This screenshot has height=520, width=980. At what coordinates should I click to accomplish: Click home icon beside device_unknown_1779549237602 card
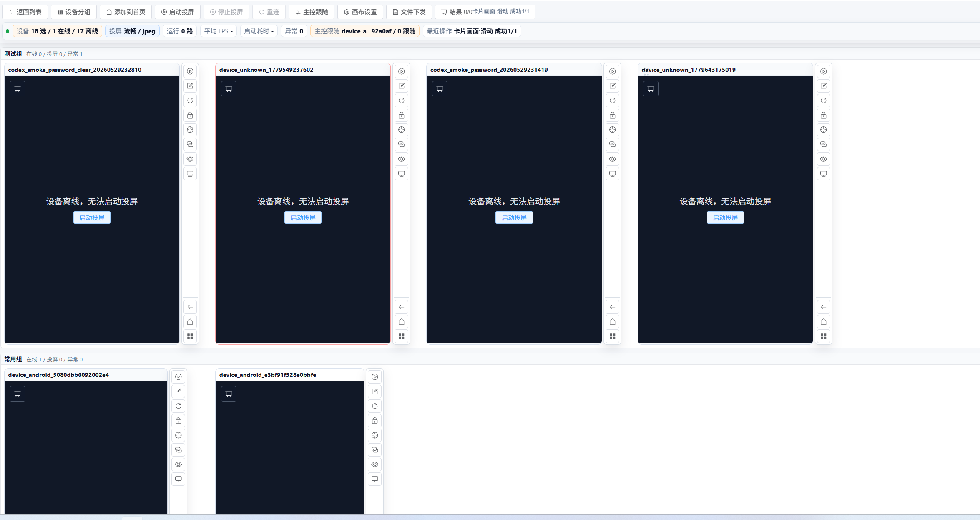point(402,322)
